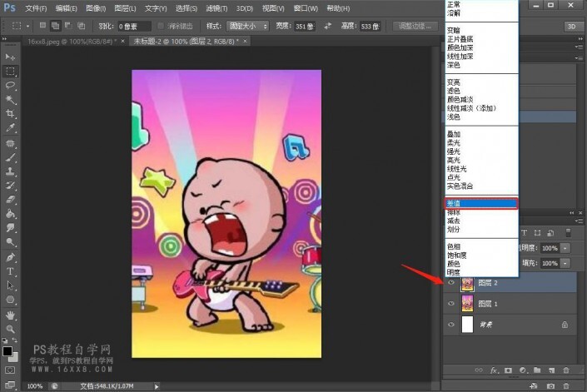The image size is (587, 392).
Task: Click the foreground color swatch
Action: (7, 350)
